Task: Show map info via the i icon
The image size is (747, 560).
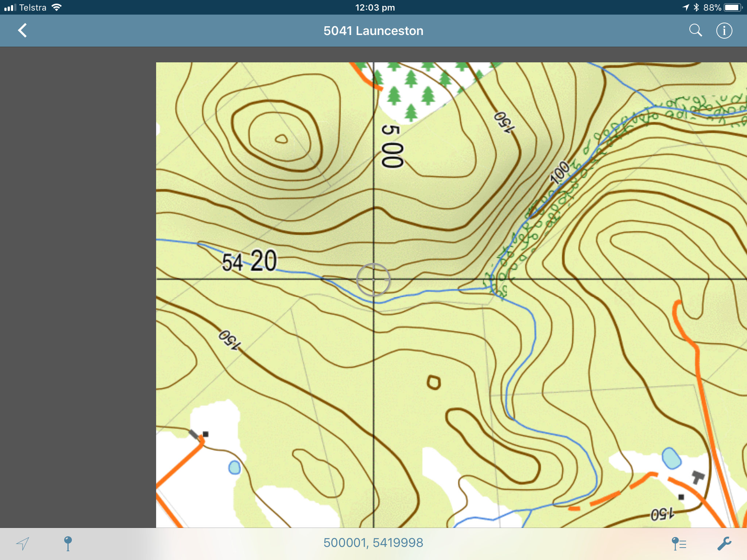Action: pos(724,31)
